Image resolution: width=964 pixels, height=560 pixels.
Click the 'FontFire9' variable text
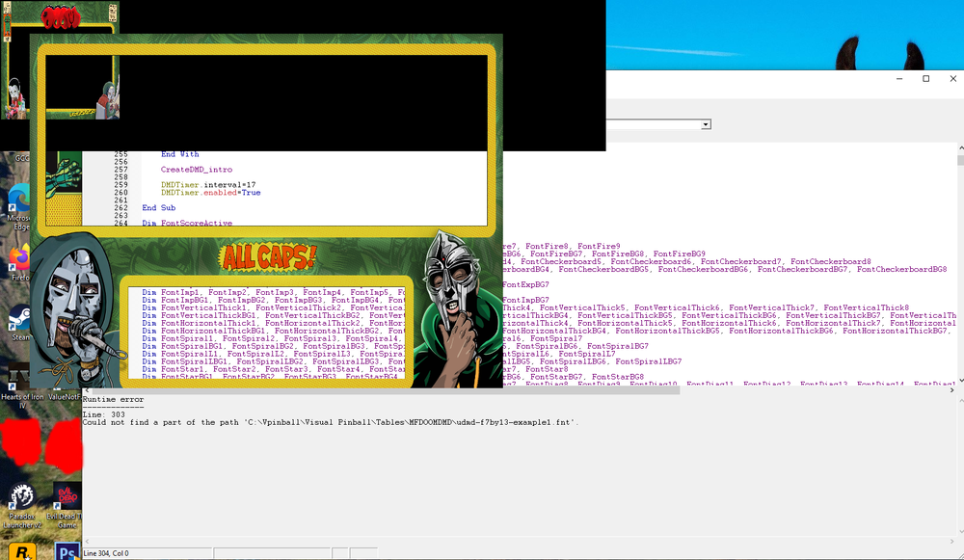(x=599, y=246)
